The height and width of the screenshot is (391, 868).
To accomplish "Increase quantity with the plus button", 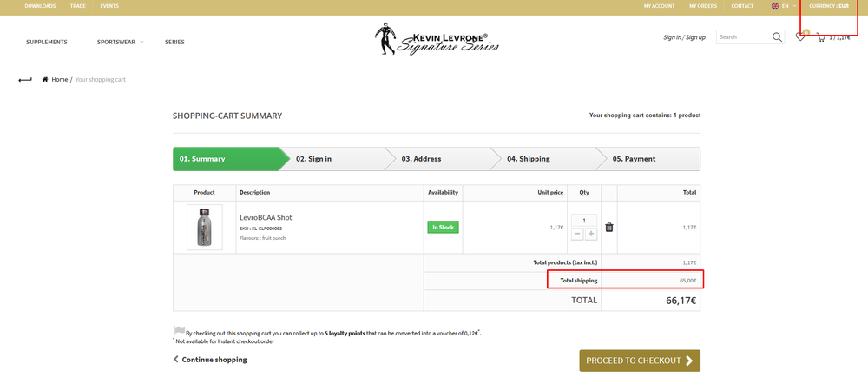I will pos(591,235).
